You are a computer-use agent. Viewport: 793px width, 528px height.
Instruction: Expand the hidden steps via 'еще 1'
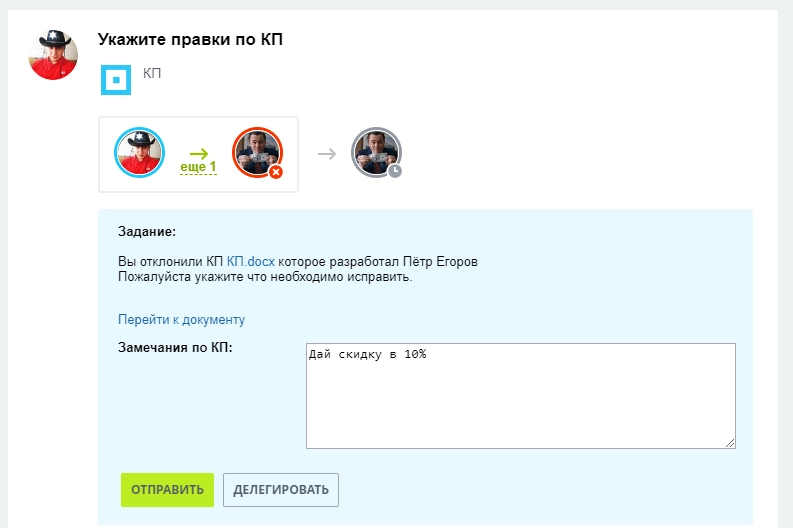pyautogui.click(x=198, y=166)
